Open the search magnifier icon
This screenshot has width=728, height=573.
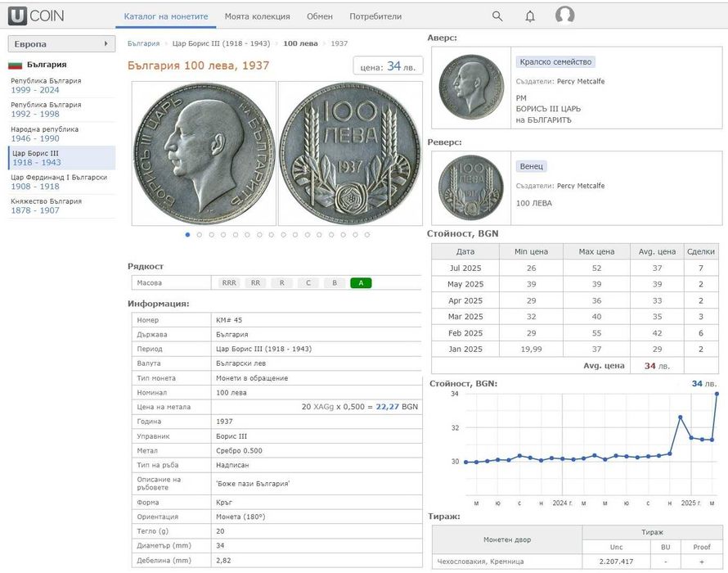(x=497, y=16)
